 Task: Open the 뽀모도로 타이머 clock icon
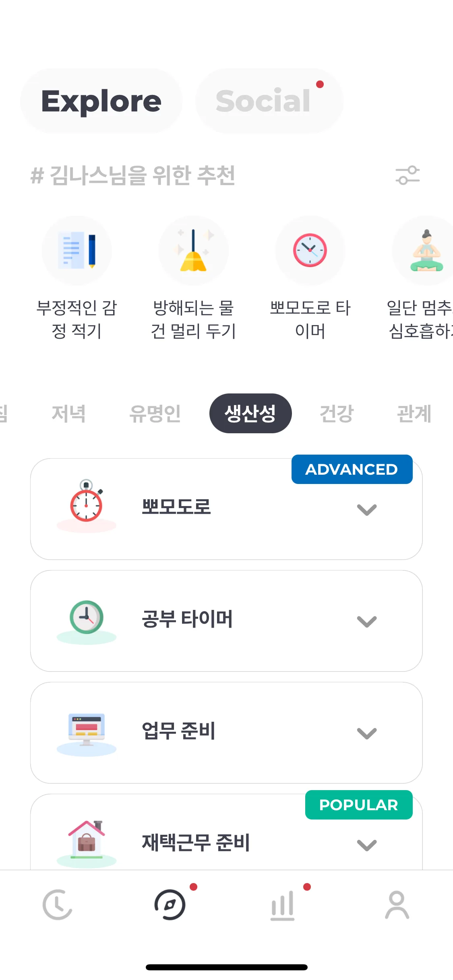click(310, 250)
